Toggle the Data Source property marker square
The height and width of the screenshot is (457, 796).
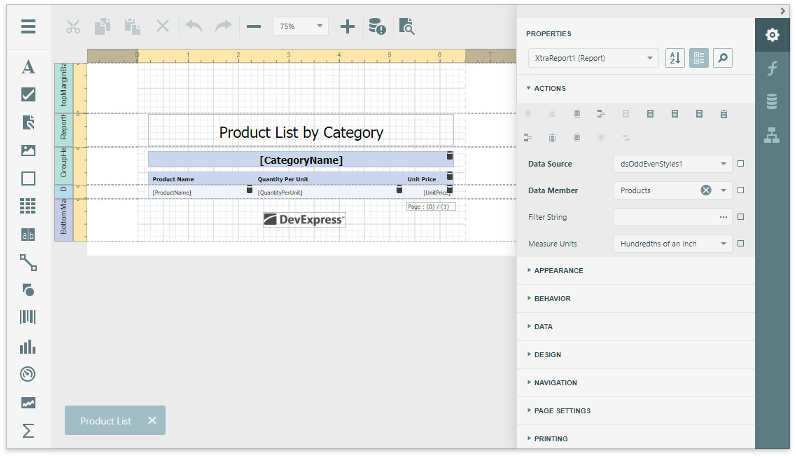point(740,163)
